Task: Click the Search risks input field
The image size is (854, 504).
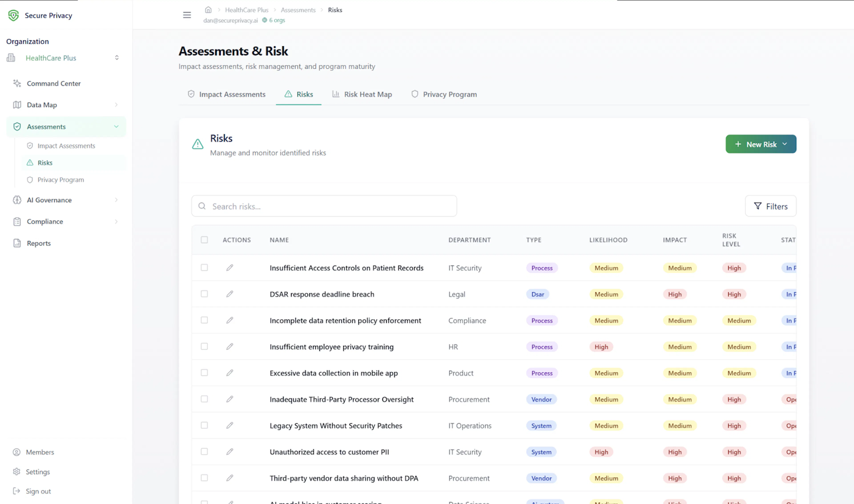Action: [324, 206]
